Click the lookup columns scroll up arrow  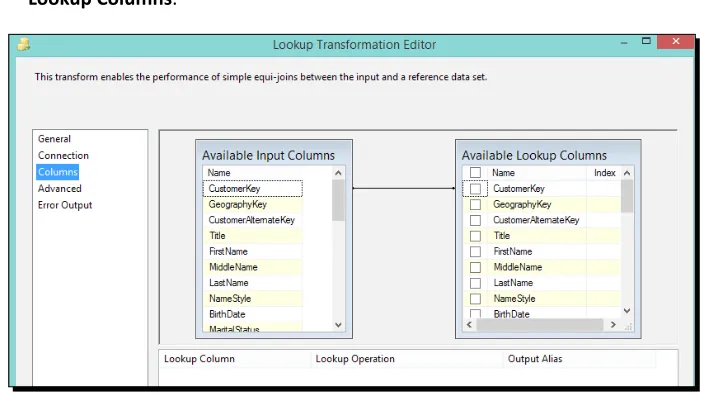tap(627, 173)
